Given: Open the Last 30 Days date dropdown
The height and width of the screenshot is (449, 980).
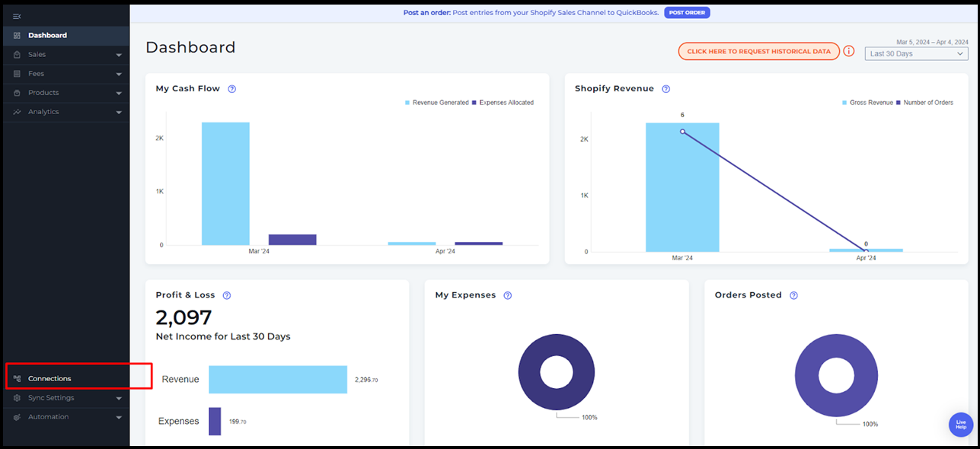Looking at the screenshot, I should 916,54.
